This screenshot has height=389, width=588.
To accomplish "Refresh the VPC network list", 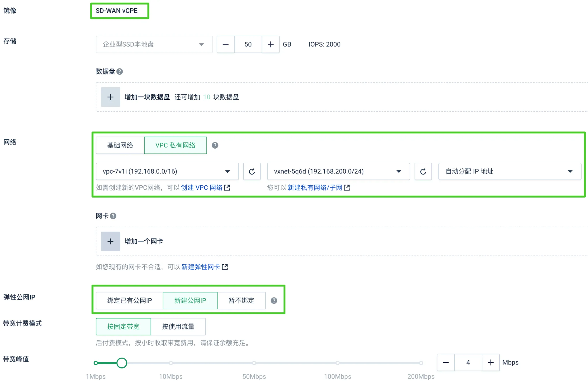I will pos(252,171).
